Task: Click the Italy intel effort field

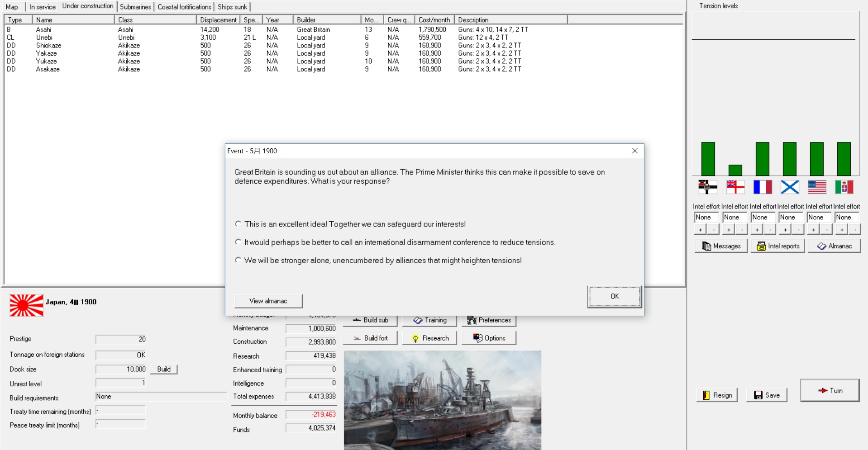Action: (x=847, y=218)
